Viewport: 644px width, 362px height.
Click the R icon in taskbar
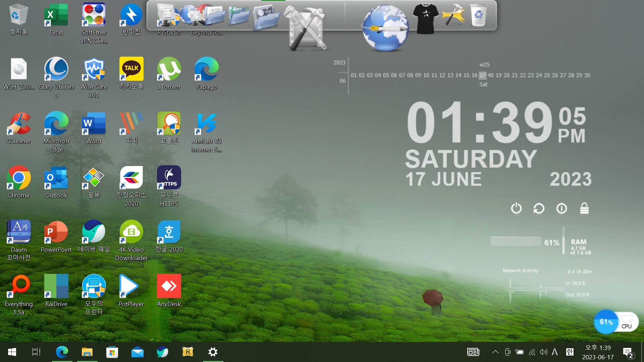click(187, 352)
